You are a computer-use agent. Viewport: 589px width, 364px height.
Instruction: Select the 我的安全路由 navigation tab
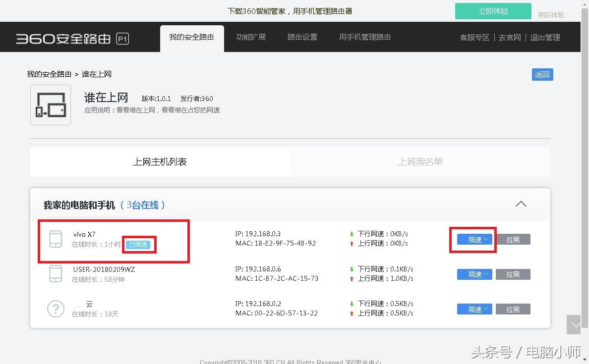192,37
